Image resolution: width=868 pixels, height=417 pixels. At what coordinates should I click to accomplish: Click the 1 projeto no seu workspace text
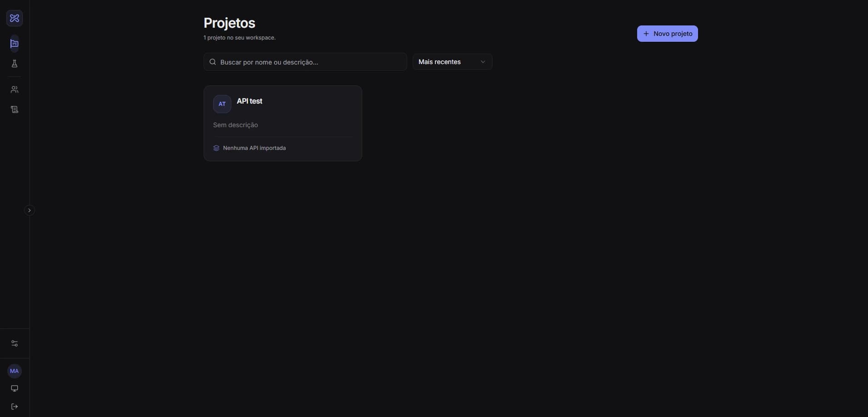pyautogui.click(x=239, y=38)
